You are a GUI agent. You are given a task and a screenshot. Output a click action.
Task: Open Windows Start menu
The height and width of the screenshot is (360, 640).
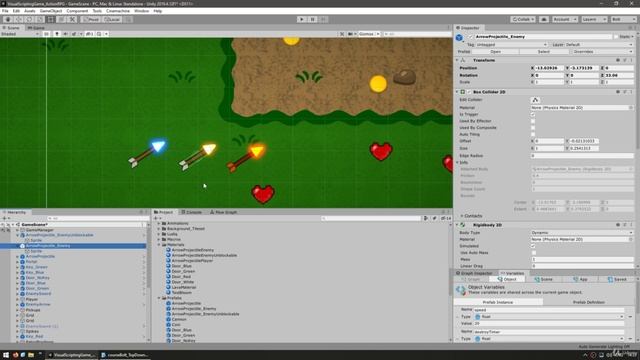pos(6,355)
